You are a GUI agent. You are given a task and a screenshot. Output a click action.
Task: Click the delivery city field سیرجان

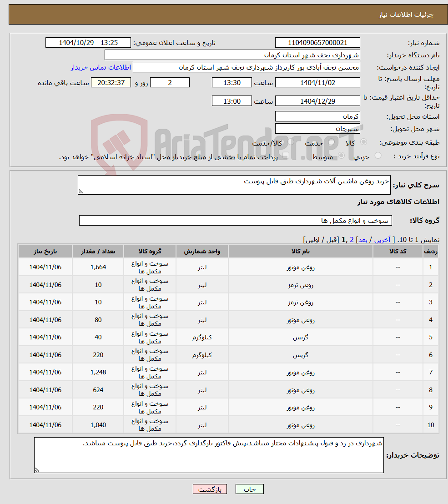pos(317,129)
